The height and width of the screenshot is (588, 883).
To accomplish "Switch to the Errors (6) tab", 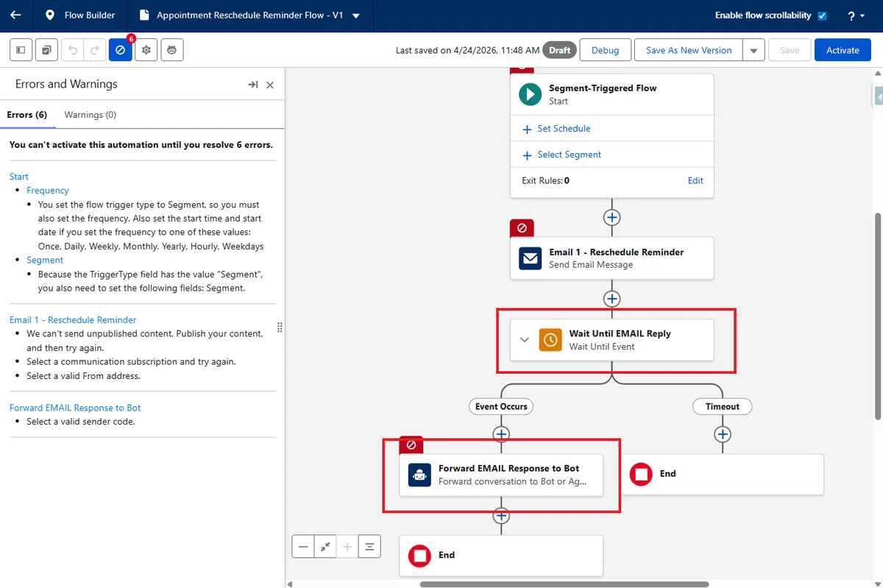I will coord(27,115).
